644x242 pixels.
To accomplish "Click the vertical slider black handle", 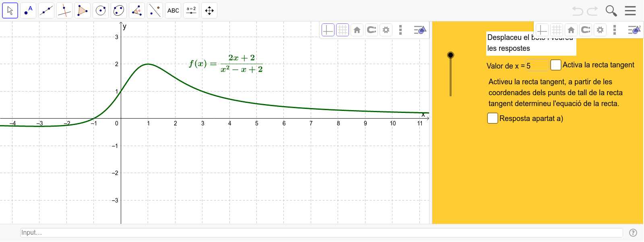I will click(x=450, y=55).
